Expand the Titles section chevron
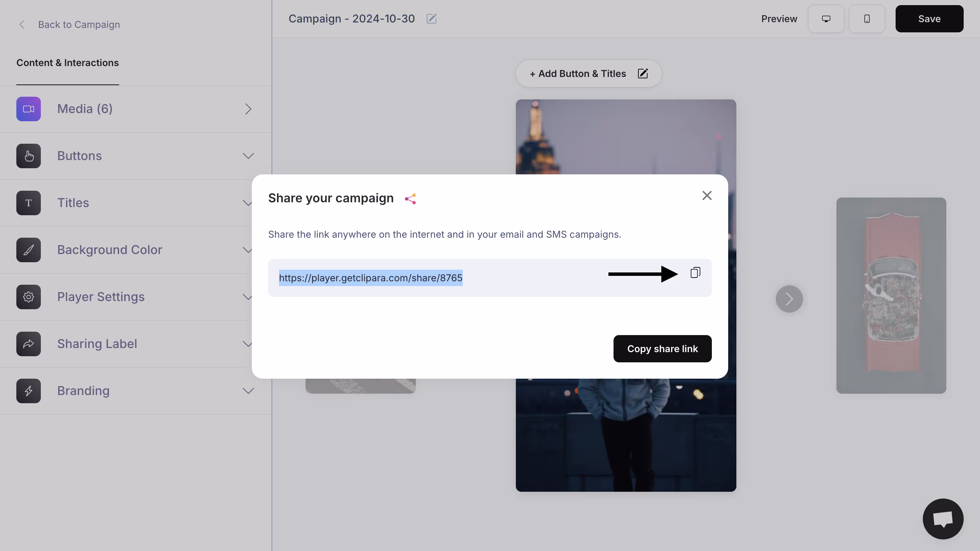The height and width of the screenshot is (551, 980). pos(247,203)
